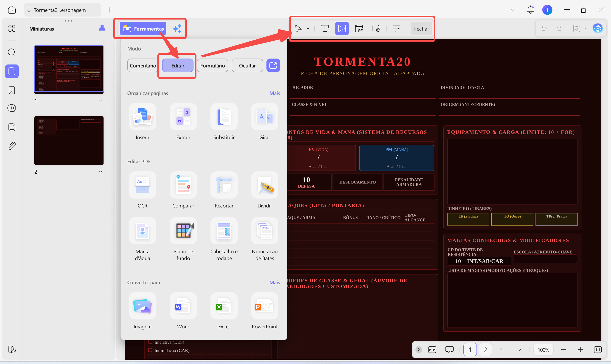
Task: Switch to Editar mode
Action: click(x=178, y=66)
